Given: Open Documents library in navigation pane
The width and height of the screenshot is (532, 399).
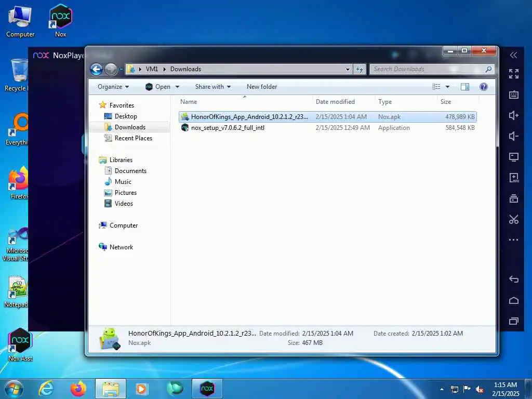Looking at the screenshot, I should [x=125, y=170].
